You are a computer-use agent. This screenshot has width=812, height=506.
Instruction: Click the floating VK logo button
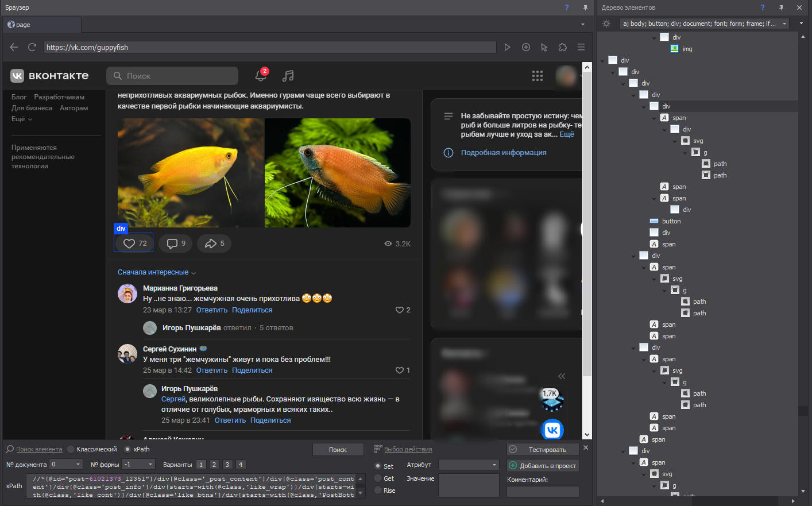tap(552, 430)
